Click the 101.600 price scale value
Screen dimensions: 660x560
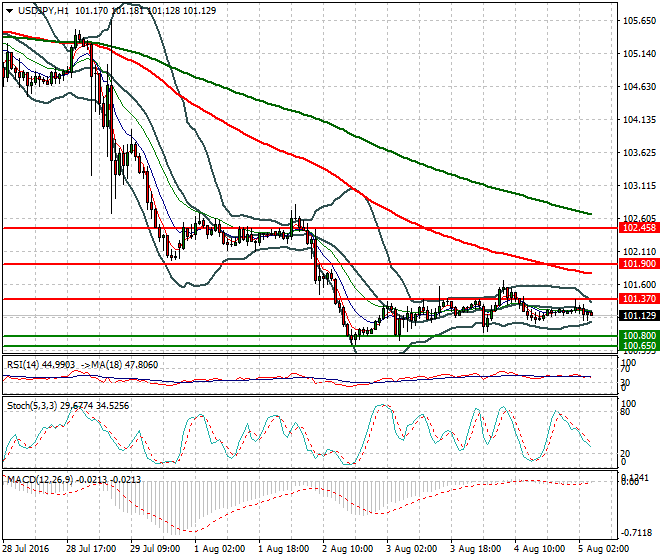point(639,285)
